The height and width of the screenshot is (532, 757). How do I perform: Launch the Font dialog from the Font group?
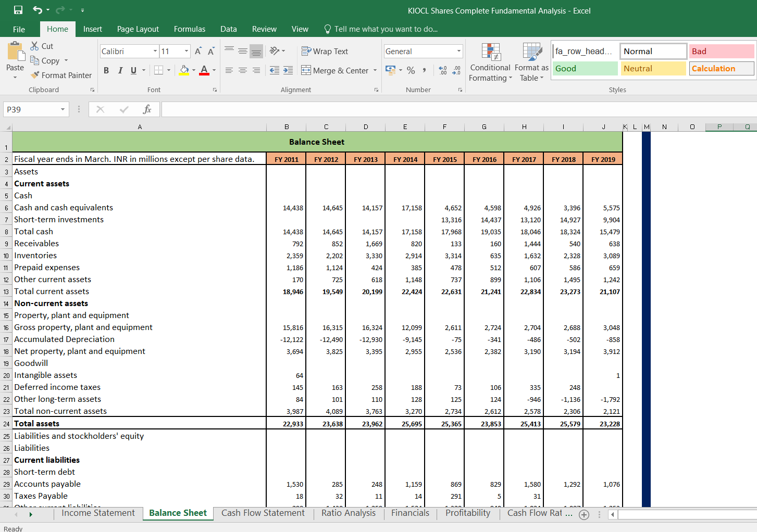215,90
